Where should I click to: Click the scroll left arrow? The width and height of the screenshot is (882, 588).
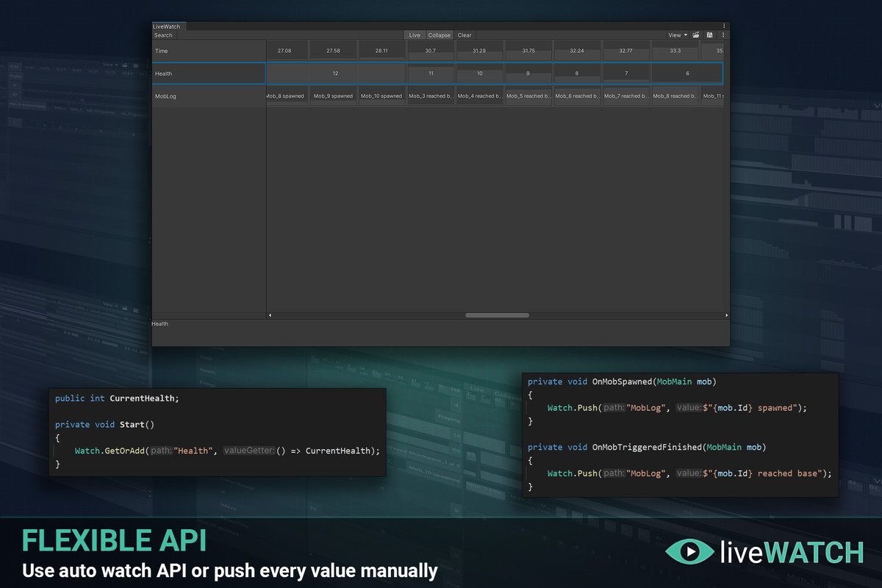270,315
